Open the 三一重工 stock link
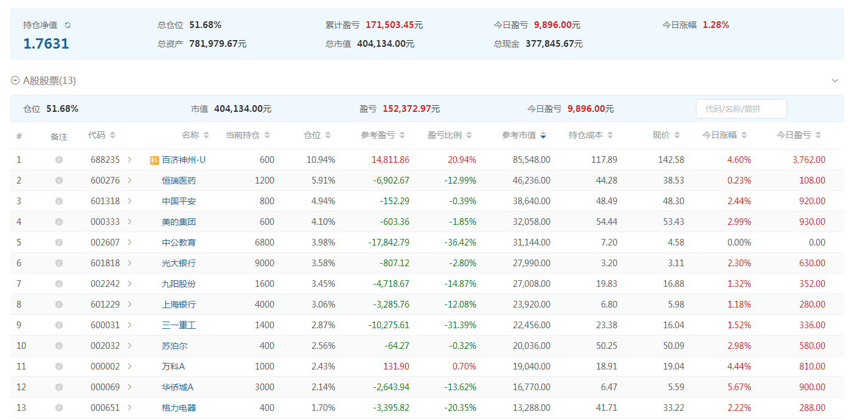868x420 pixels. tap(179, 325)
